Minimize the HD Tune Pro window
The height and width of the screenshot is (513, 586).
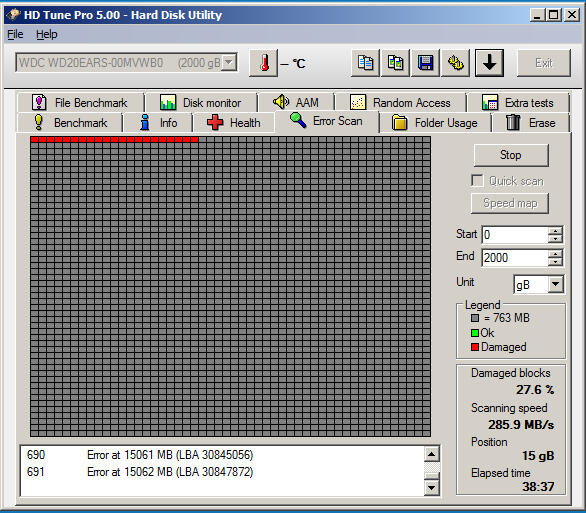(x=537, y=15)
